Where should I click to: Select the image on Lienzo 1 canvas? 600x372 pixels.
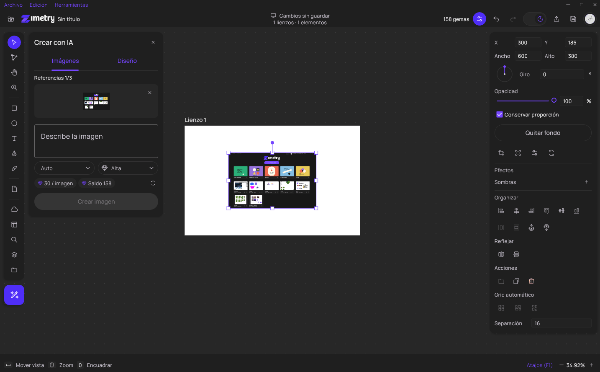point(272,180)
